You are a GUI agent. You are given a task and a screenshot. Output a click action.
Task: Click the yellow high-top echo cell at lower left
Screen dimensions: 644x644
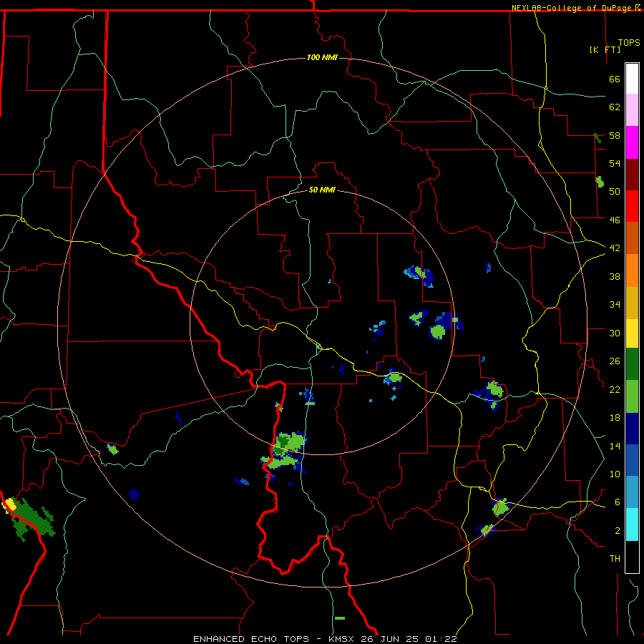pos(9,504)
